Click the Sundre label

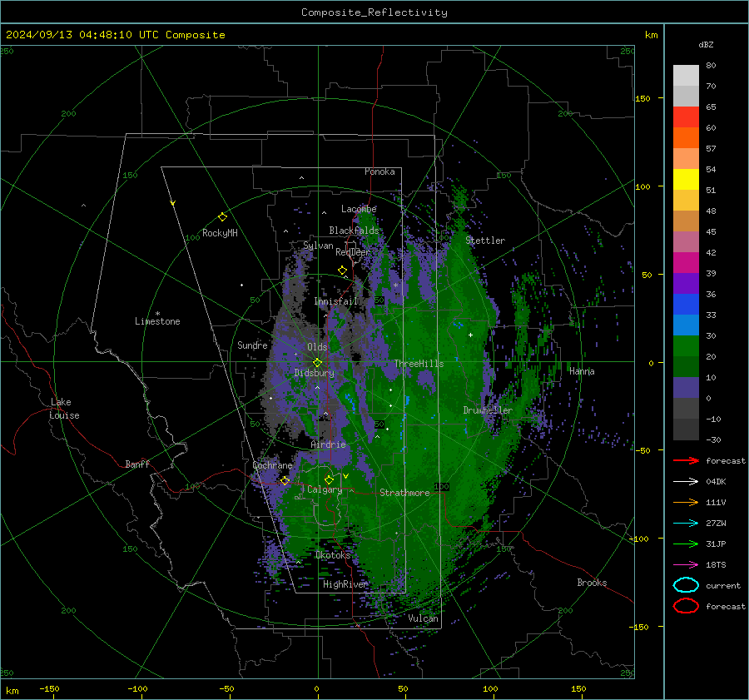tap(252, 345)
